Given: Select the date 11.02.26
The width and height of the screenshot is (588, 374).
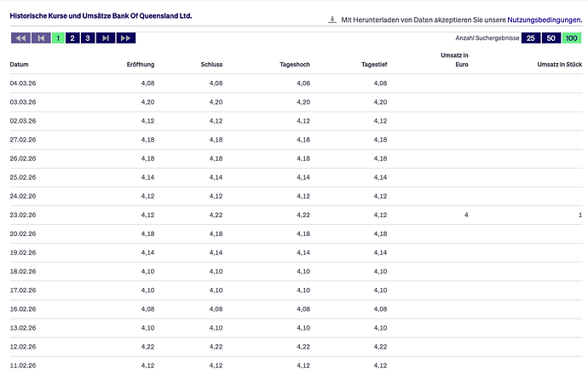Looking at the screenshot, I should [23, 365].
